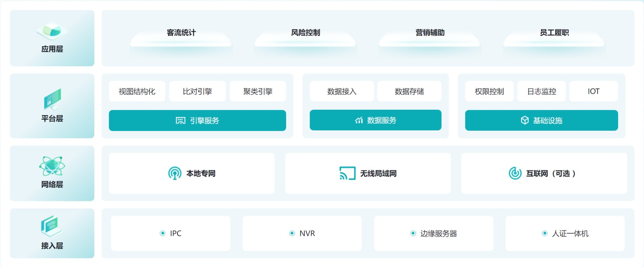
Task: Select the radio dot next to 人证一体机
Action: click(545, 233)
